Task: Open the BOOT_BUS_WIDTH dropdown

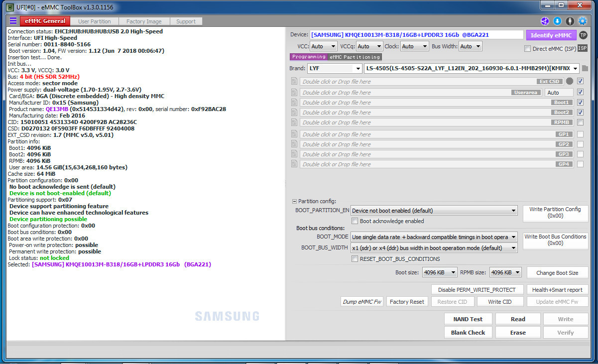Action: [434, 248]
